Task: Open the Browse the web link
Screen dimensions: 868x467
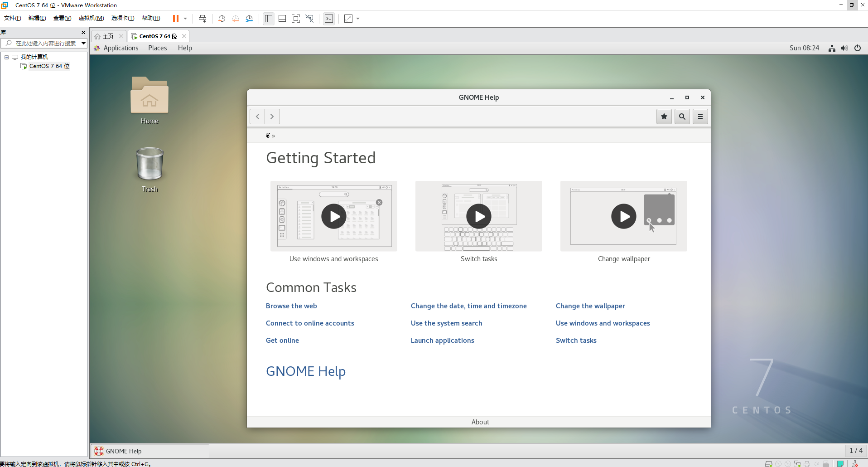Action: [291, 306]
